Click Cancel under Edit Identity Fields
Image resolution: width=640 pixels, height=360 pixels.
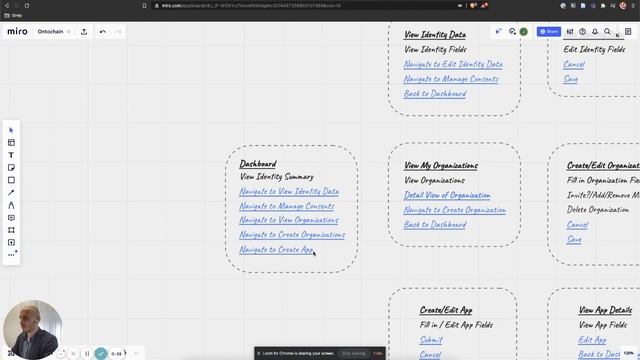(574, 64)
